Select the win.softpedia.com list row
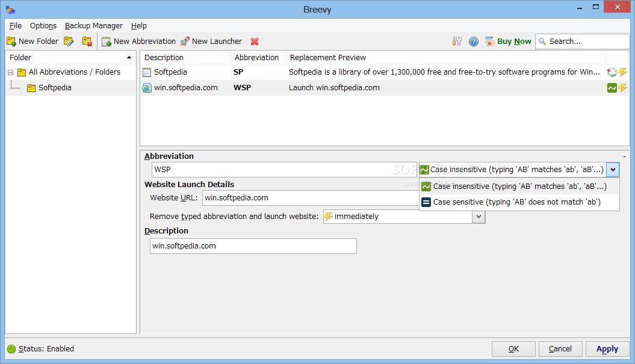The image size is (635, 364). [x=384, y=88]
